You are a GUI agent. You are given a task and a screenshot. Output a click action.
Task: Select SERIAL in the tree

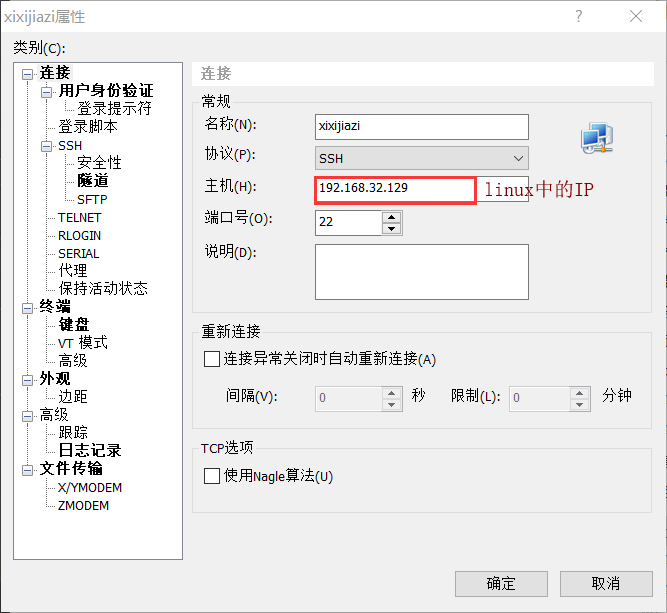(x=78, y=254)
